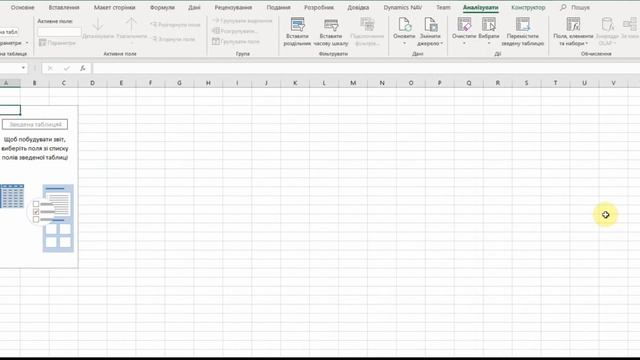Click the Групувати поле command
The height and width of the screenshot is (360, 640).
236,42
